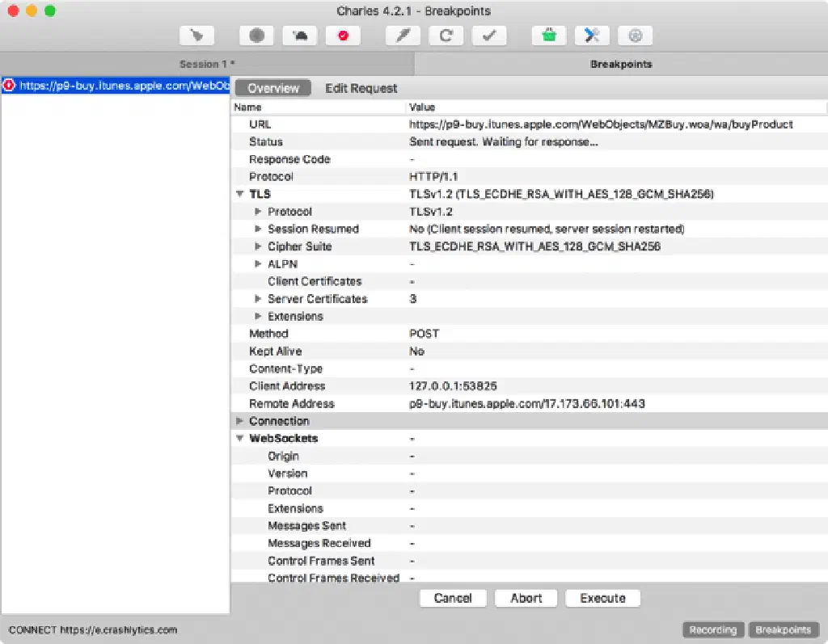The width and height of the screenshot is (828, 644).
Task: Click the green basket toolbar icon
Action: point(549,36)
